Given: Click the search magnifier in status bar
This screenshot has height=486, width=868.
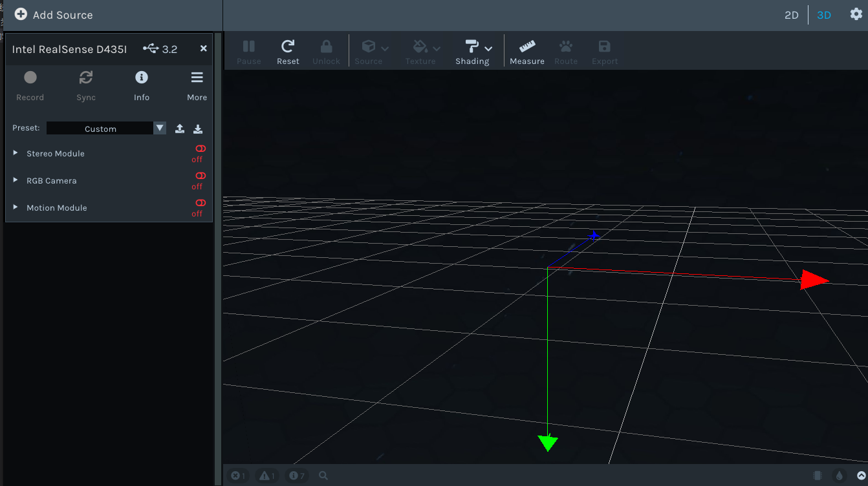Looking at the screenshot, I should [x=323, y=476].
